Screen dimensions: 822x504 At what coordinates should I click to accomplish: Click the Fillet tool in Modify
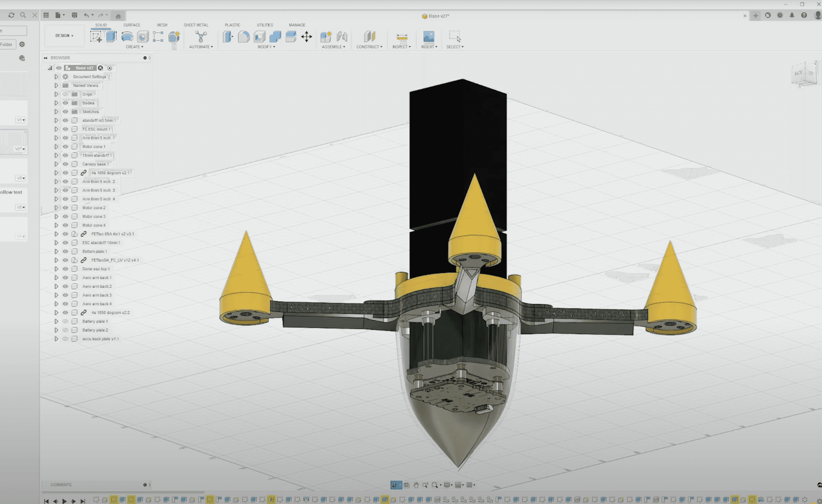coord(243,37)
